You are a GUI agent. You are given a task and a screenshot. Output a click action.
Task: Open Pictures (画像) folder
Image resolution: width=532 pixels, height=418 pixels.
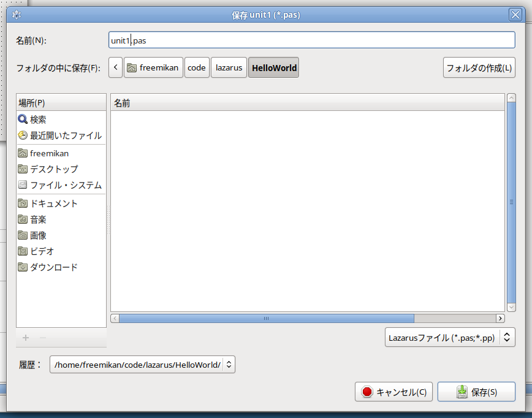[x=38, y=235]
